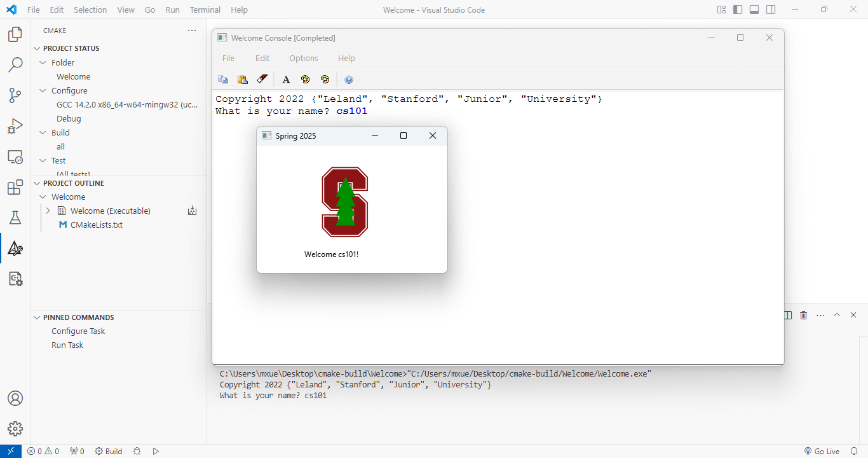The height and width of the screenshot is (458, 868).
Task: Toggle the Primary Side Bar layout button
Action: pos(738,10)
